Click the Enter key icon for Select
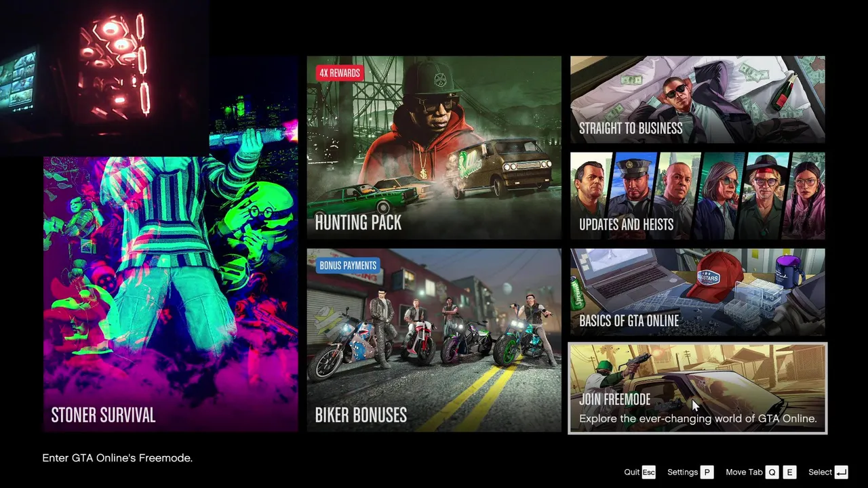This screenshot has height=488, width=868. (842, 472)
